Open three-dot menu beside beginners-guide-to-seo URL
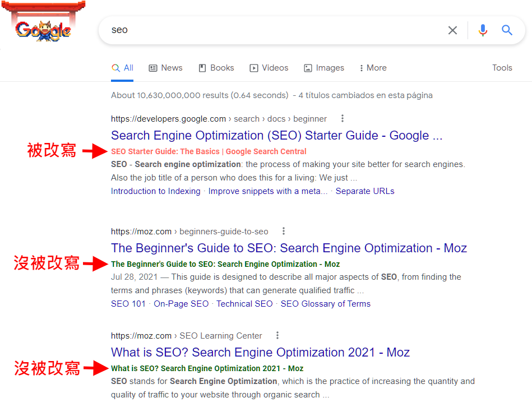This screenshot has width=532, height=407. (x=284, y=232)
